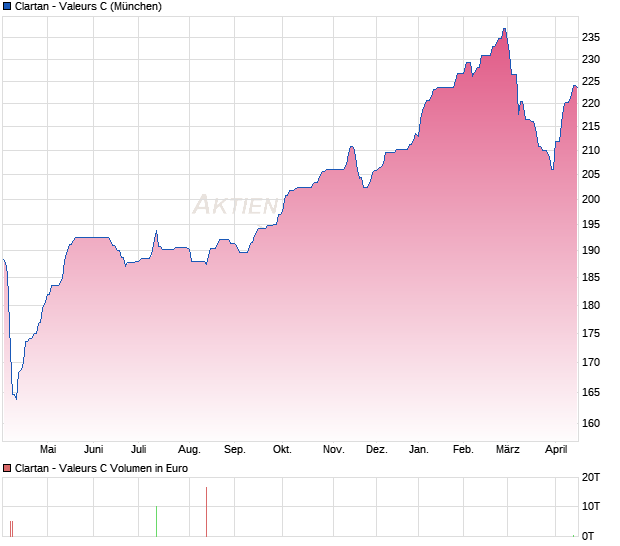This screenshot has height=546, width=620.
Task: Click the 185 price axis value
Action: [x=591, y=278]
